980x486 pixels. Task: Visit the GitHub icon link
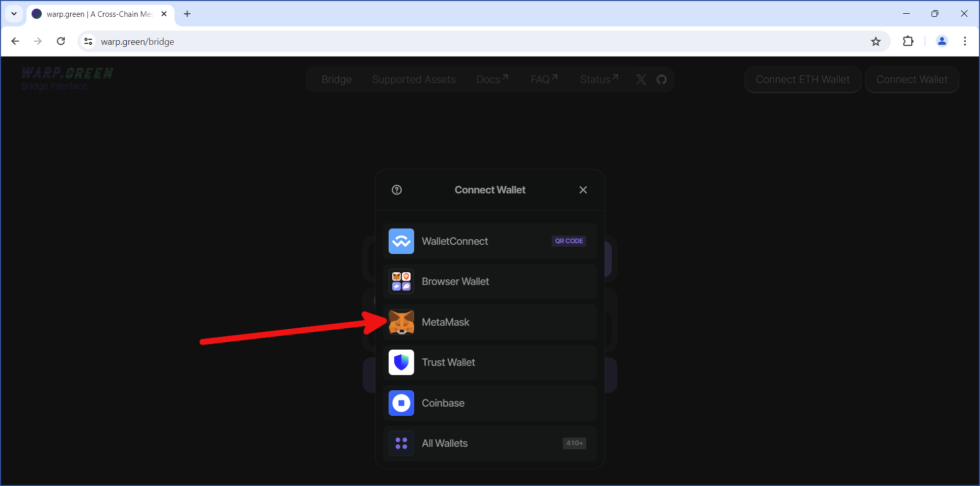pos(662,79)
